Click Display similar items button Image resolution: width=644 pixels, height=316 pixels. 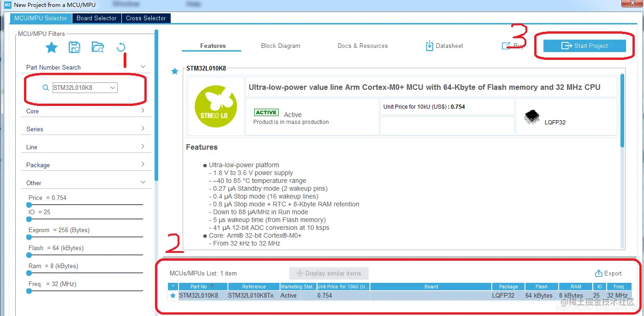coord(329,273)
